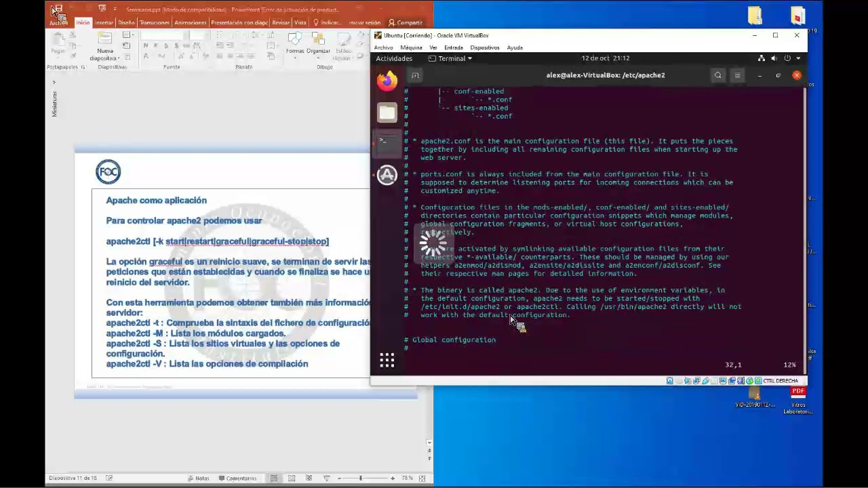Open Firefox from the Ubuntu dock
The height and width of the screenshot is (488, 868).
[x=387, y=82]
